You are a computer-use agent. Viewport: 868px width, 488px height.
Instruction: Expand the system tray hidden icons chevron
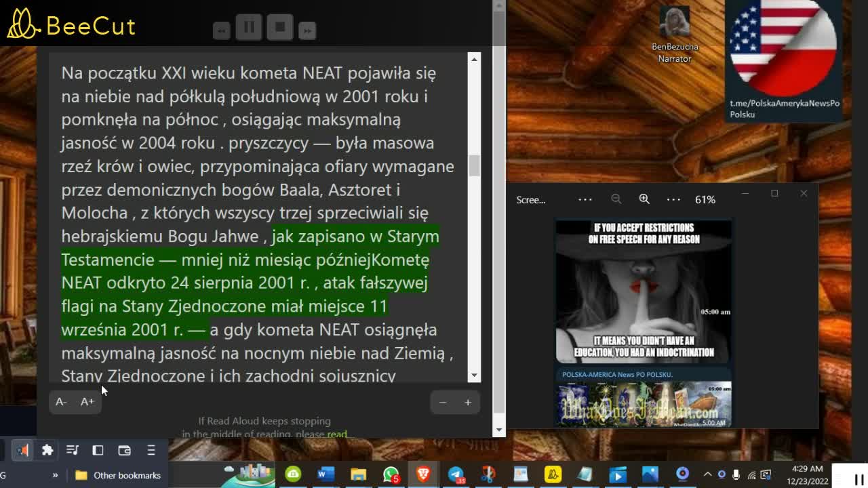point(707,474)
